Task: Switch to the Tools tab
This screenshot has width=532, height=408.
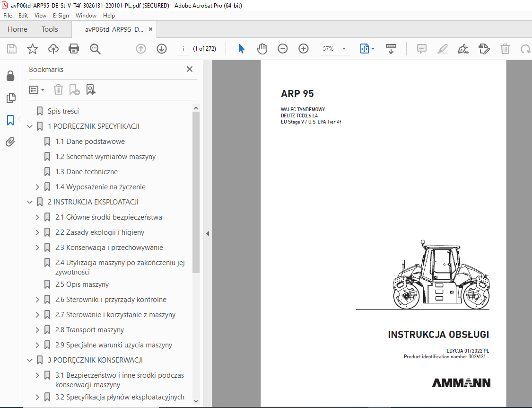Action: tap(50, 29)
